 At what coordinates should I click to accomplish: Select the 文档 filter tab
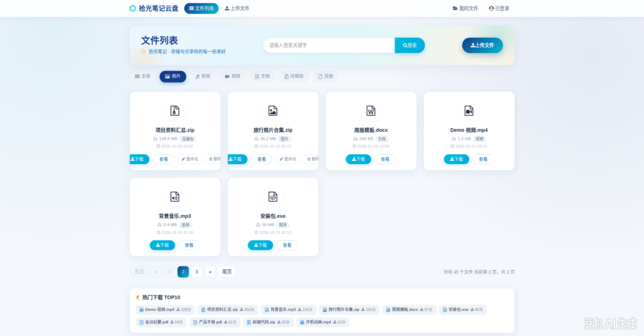coord(262,76)
